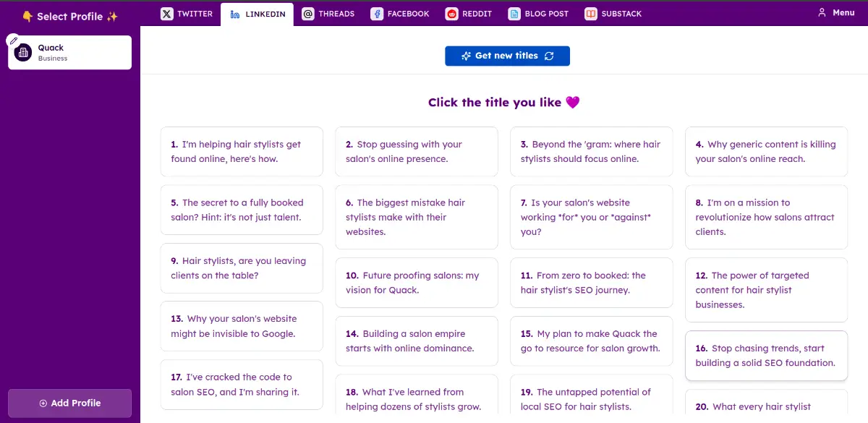The image size is (868, 423).
Task: Select title 4 about generic content
Action: tap(766, 152)
